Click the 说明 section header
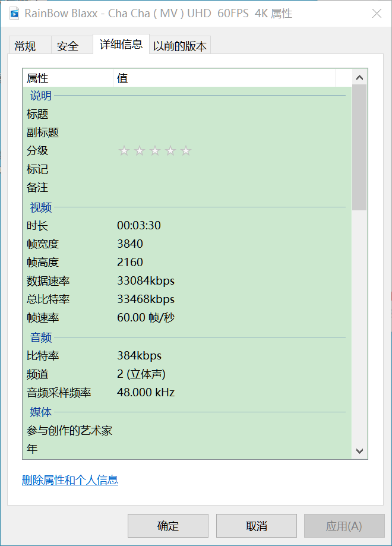392x546 pixels. tap(41, 96)
